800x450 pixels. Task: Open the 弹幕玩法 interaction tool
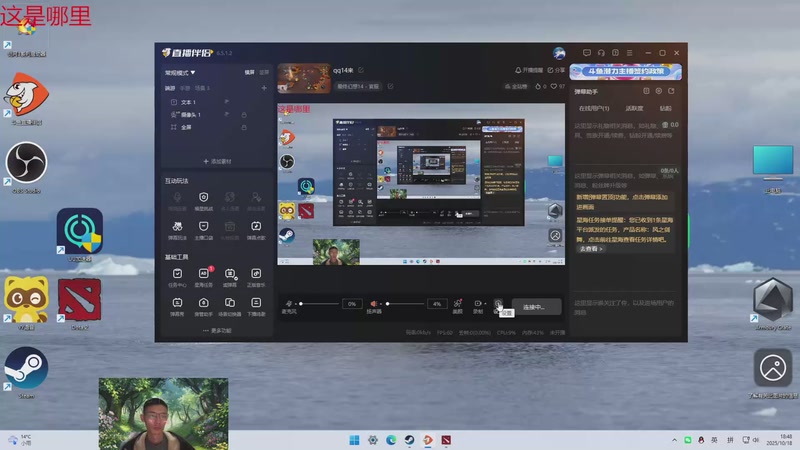coord(177,231)
